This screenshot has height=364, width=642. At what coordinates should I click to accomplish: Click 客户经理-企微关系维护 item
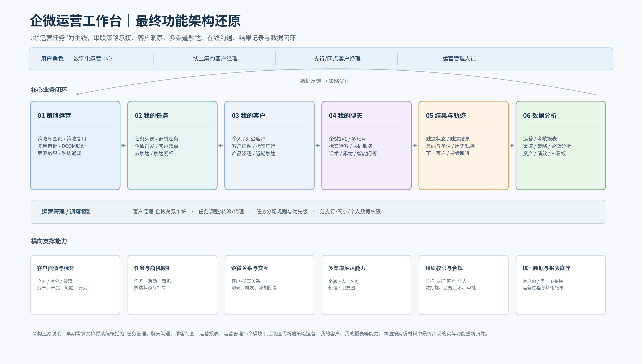coord(159,211)
